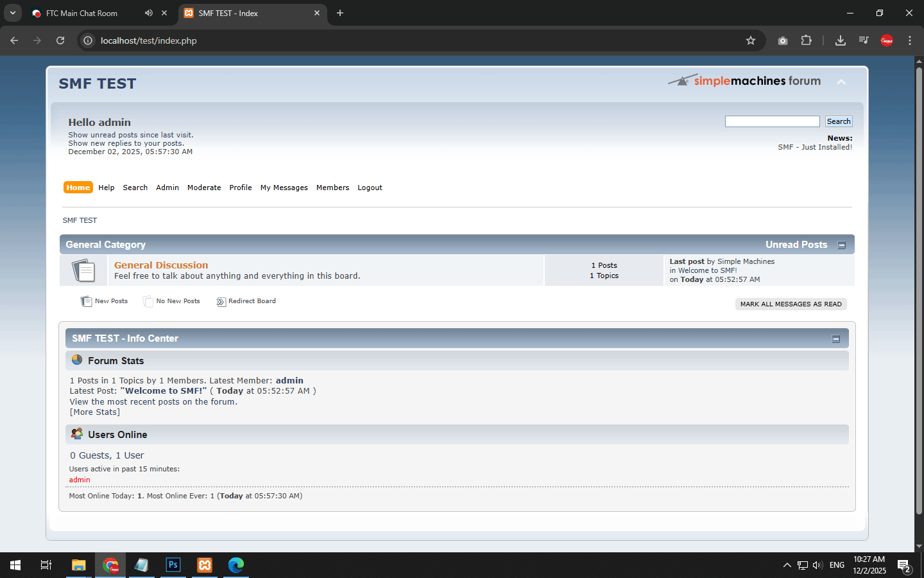Reload the forum page
The image size is (924, 578).
pyautogui.click(x=60, y=40)
